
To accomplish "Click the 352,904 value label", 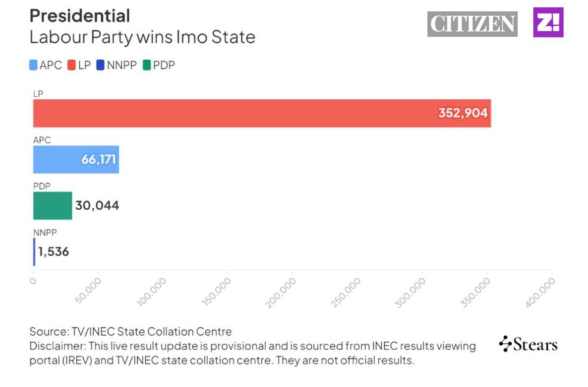I will [463, 113].
